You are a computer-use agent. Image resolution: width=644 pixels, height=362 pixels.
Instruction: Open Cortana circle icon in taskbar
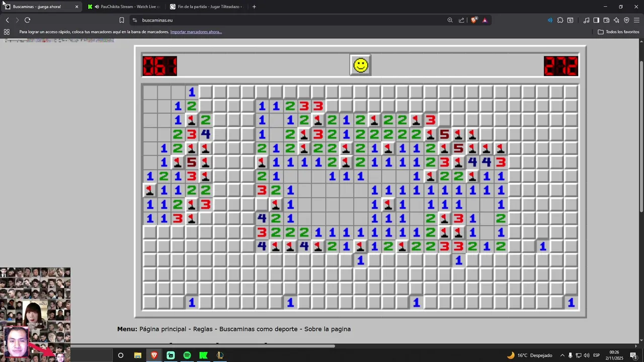121,355
